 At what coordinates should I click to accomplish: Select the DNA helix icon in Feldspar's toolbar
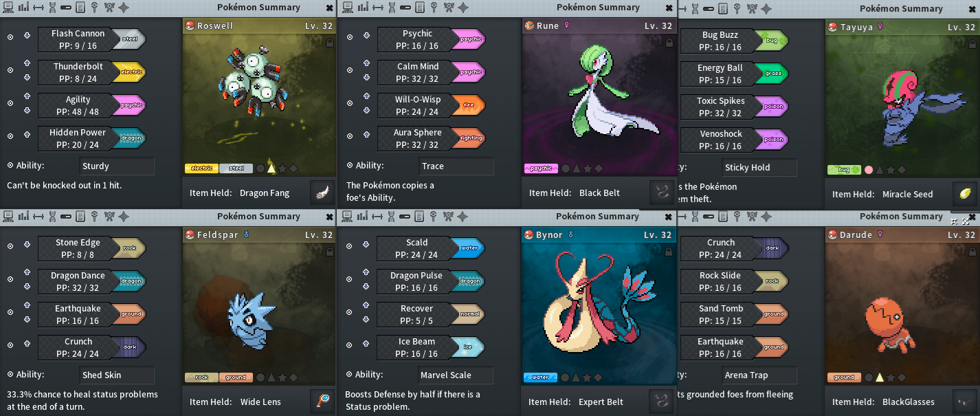(x=52, y=217)
